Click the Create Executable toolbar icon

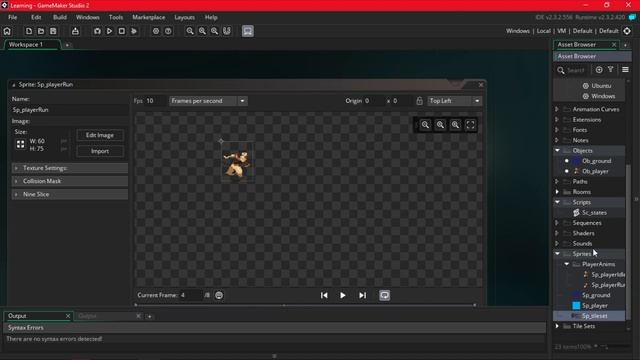[75, 31]
